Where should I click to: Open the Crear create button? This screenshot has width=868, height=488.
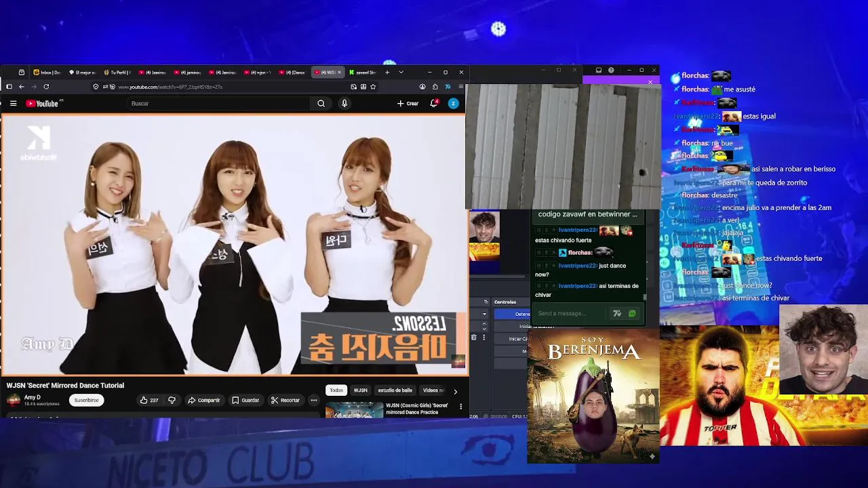point(408,104)
